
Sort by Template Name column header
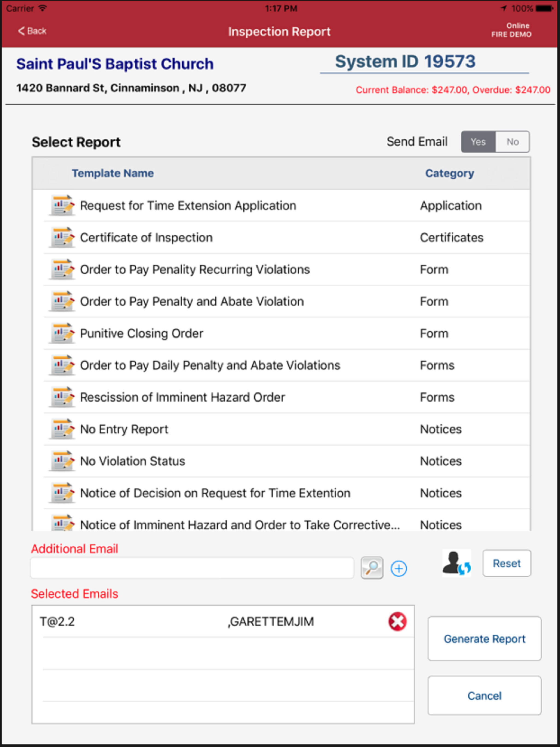coord(113,173)
